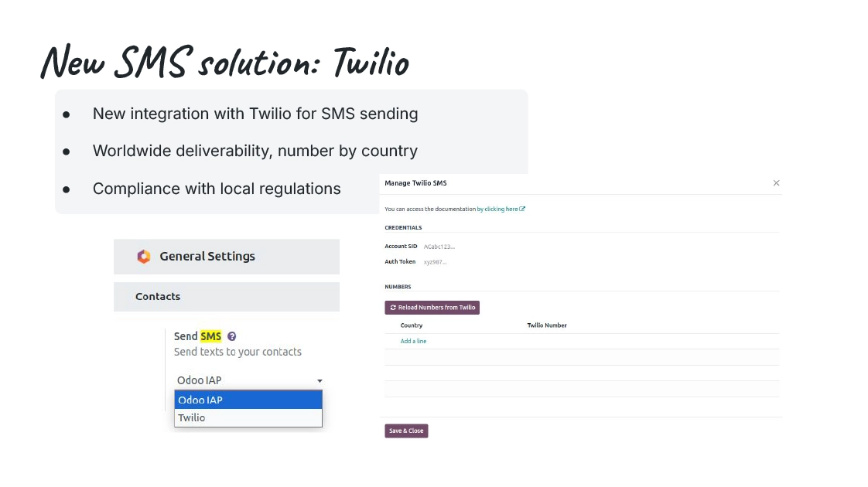Click the external link icon after clicking here

point(522,209)
